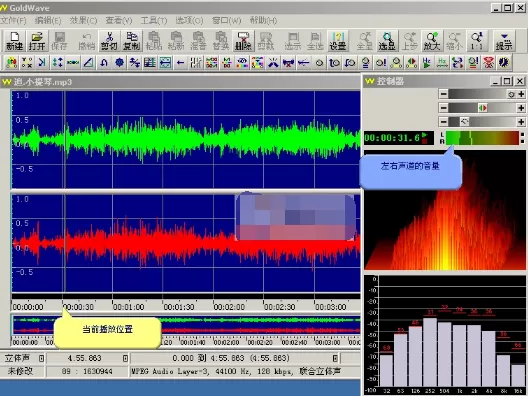Click the volume slider in 控制器 panel
The width and height of the screenshot is (528, 396).
[482, 94]
